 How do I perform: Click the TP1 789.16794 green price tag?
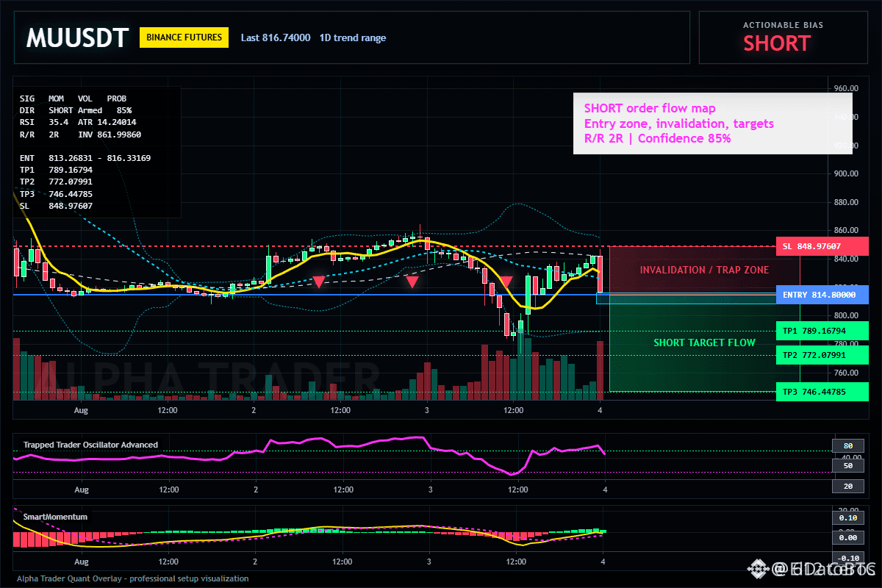coord(822,331)
